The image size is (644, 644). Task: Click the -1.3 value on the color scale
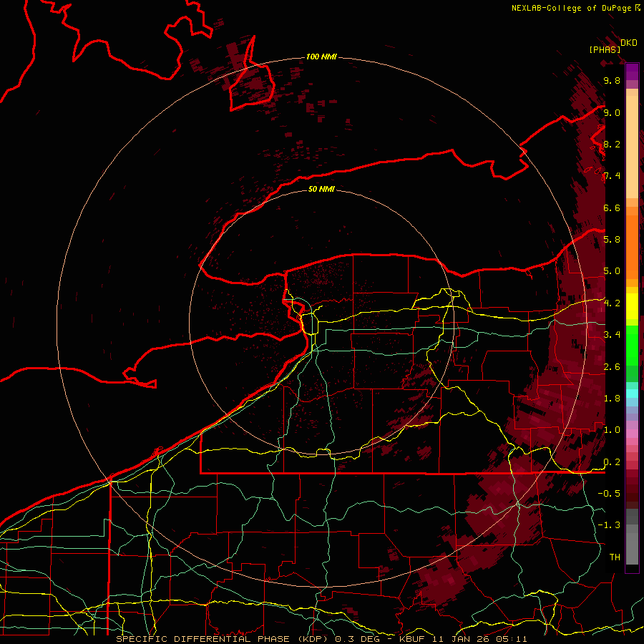coord(609,525)
